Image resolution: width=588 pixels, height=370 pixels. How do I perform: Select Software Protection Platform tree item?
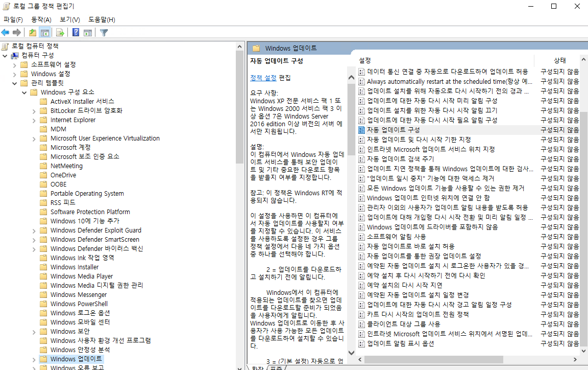[90, 212]
